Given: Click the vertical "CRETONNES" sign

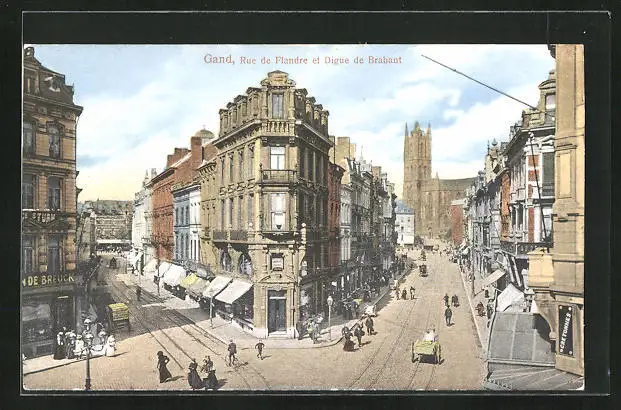Looking at the screenshot, I should [x=566, y=330].
